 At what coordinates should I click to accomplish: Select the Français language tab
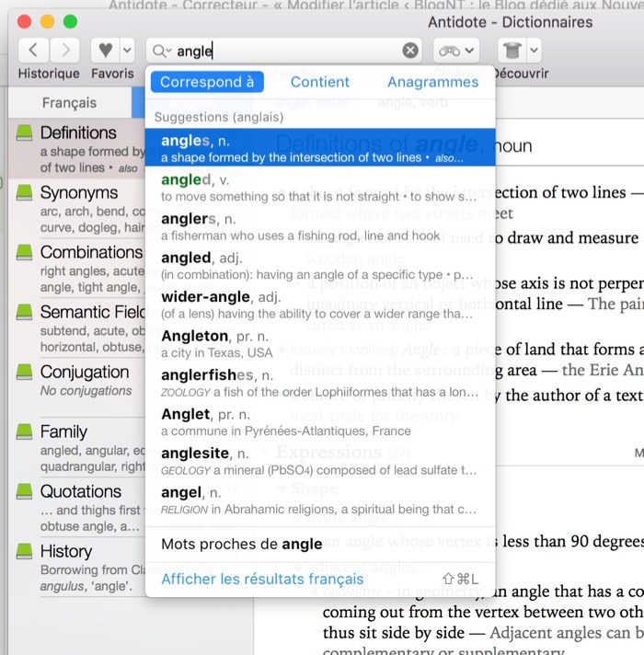pyautogui.click(x=69, y=103)
